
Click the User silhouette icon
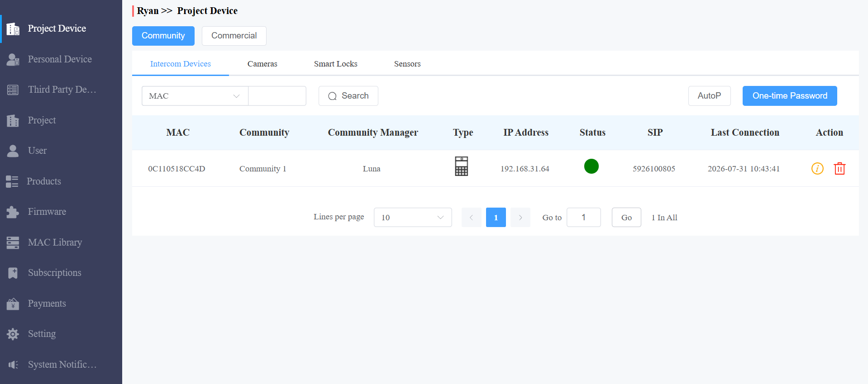click(13, 151)
